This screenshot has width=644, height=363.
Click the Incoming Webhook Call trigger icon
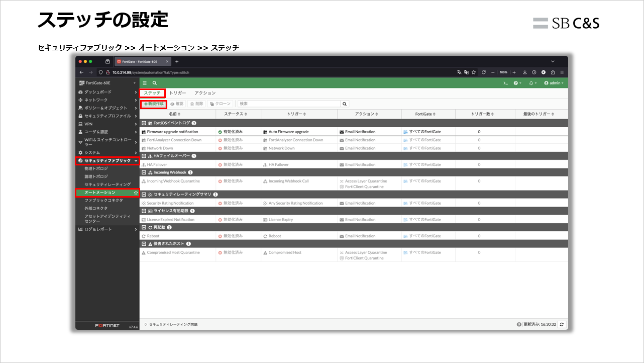click(x=265, y=181)
